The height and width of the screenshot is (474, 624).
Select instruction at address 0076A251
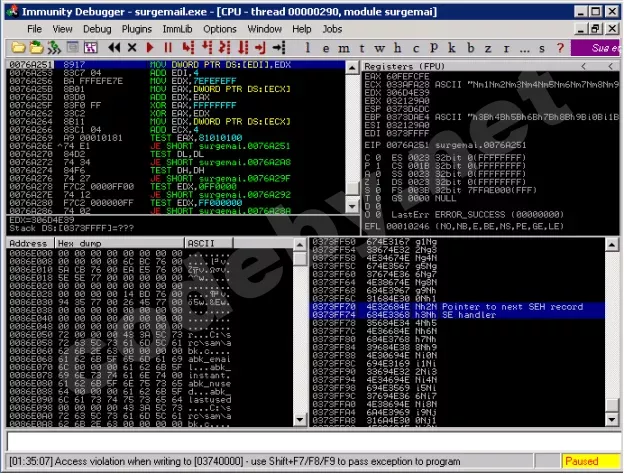click(x=176, y=64)
